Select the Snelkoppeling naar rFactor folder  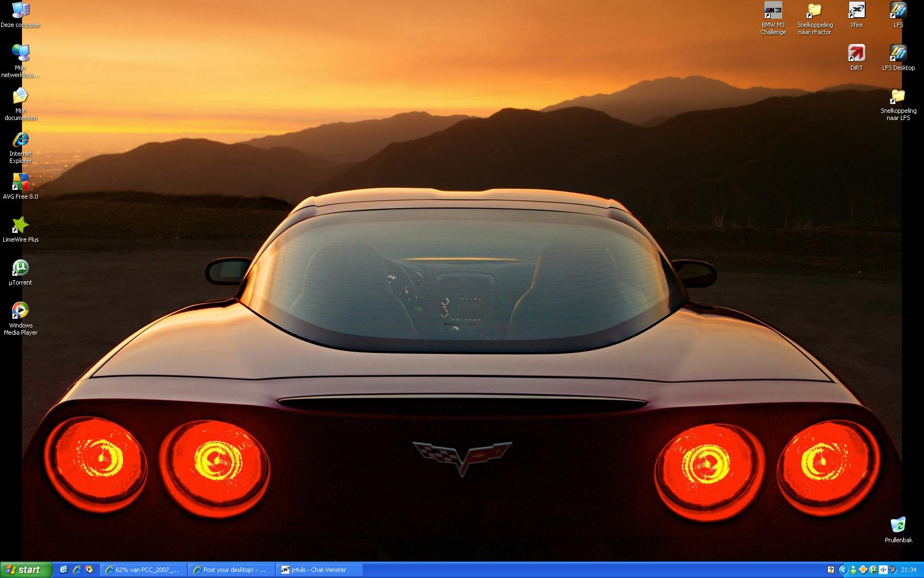(815, 18)
